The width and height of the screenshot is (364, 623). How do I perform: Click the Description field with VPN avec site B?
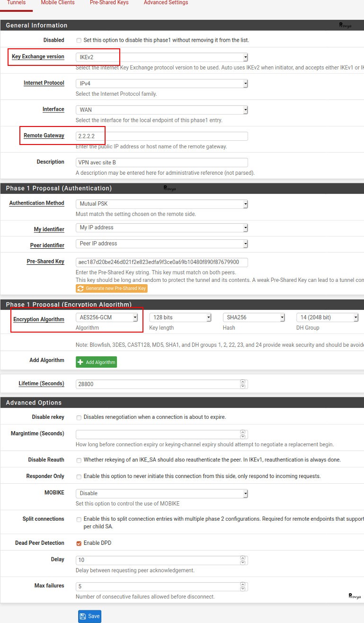click(162, 163)
